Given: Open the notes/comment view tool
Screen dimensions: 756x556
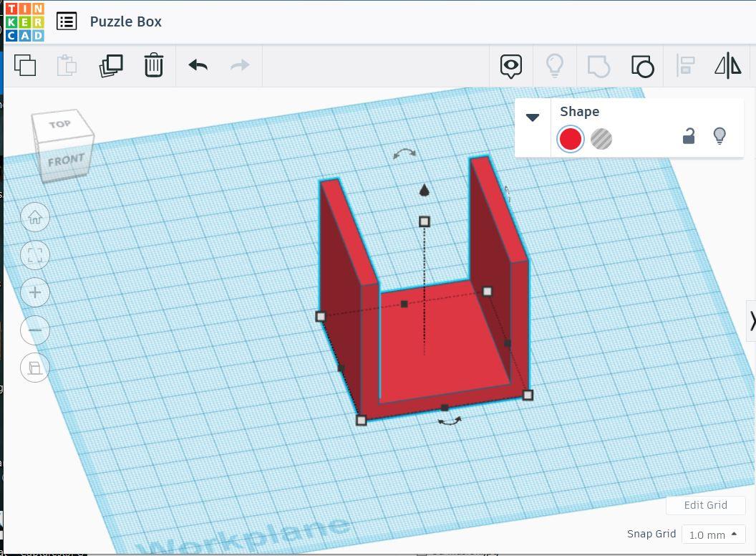Looking at the screenshot, I should click(x=511, y=66).
